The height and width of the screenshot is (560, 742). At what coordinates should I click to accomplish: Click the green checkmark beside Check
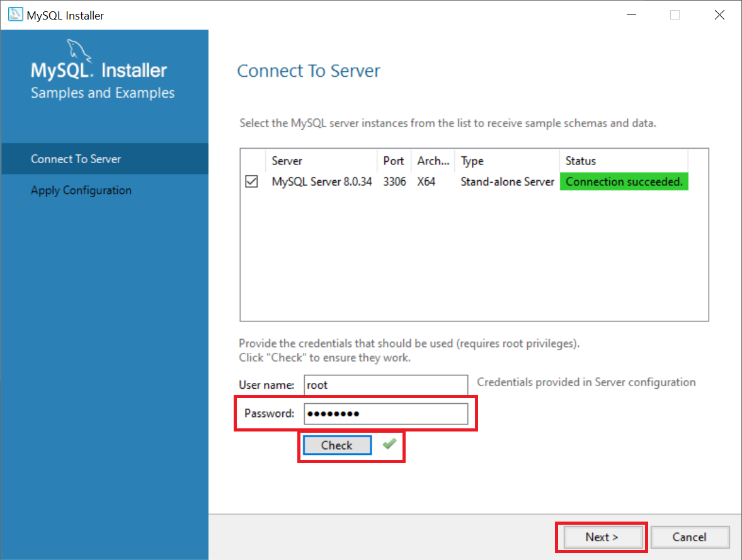[x=389, y=443]
